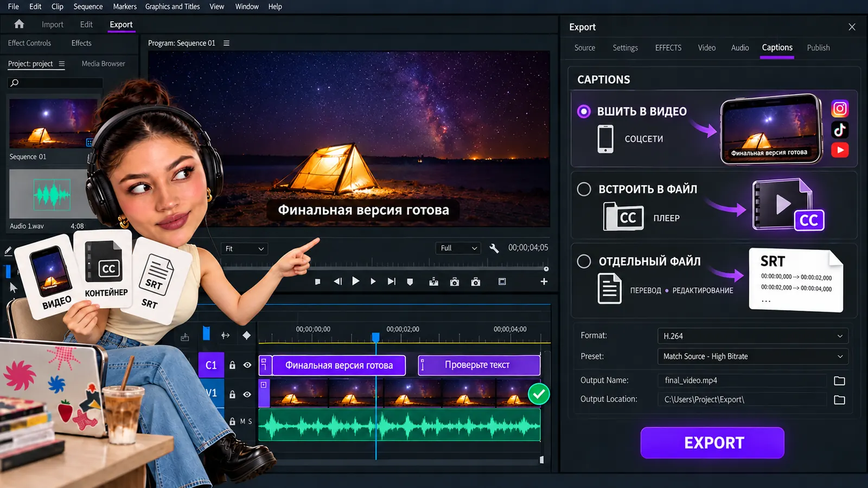This screenshot has width=868, height=488.
Task: Select ВШИТЬ В ВИДЕО radio option
Action: pos(584,111)
